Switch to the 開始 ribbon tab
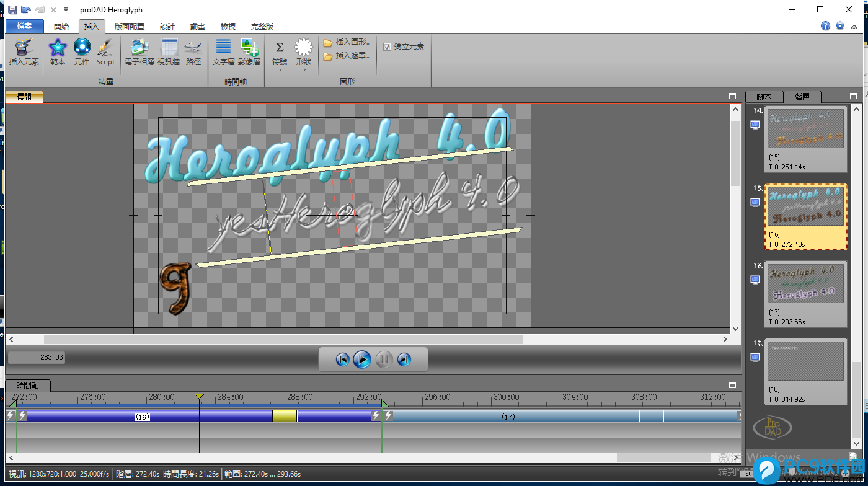Image resolution: width=868 pixels, height=486 pixels. click(x=61, y=26)
